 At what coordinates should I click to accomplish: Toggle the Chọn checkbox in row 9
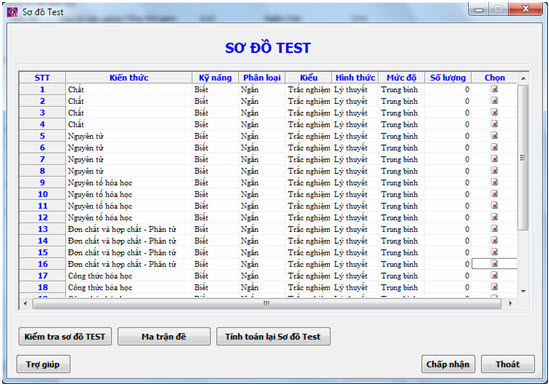[x=494, y=182]
